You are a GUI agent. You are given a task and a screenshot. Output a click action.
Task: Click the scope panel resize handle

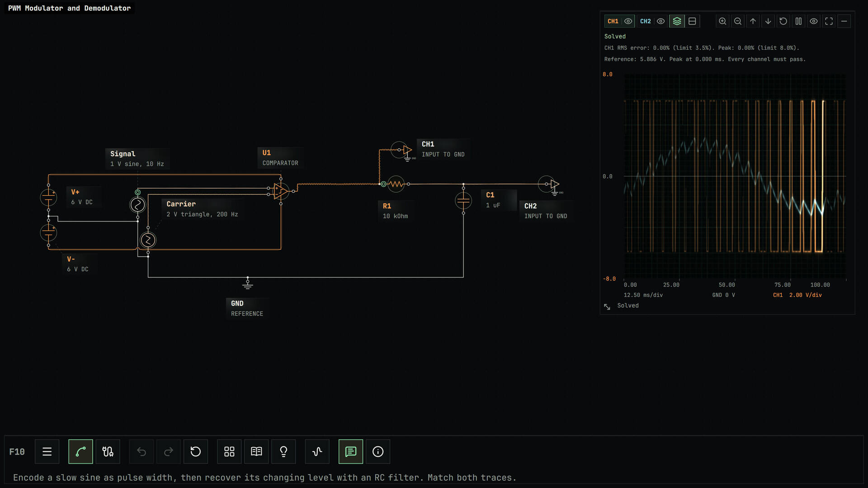click(x=607, y=307)
